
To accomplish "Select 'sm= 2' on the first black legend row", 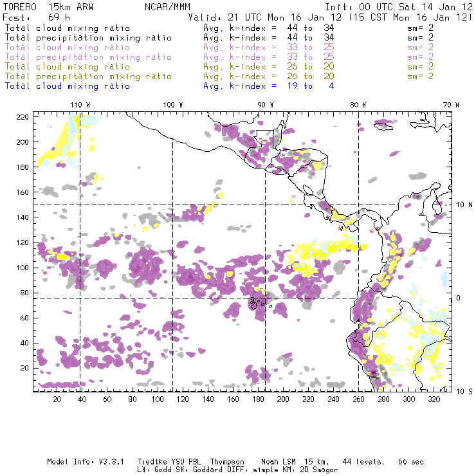I will pyautogui.click(x=421, y=28).
